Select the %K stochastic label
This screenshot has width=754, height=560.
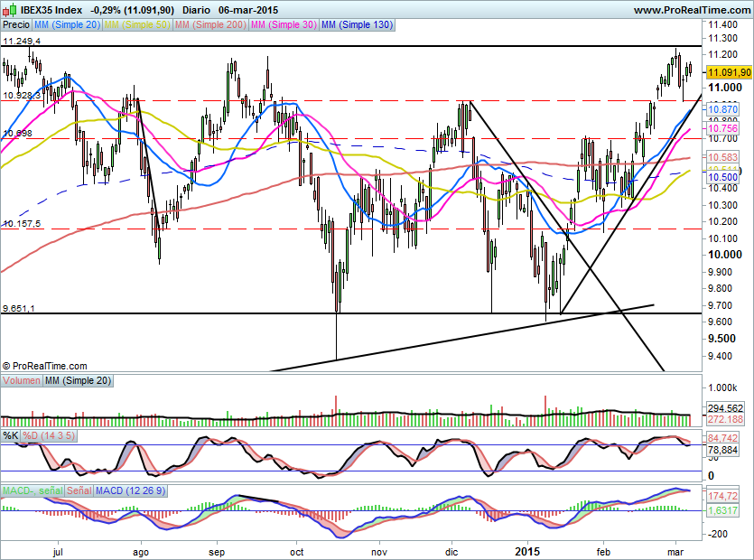pyautogui.click(x=10, y=434)
